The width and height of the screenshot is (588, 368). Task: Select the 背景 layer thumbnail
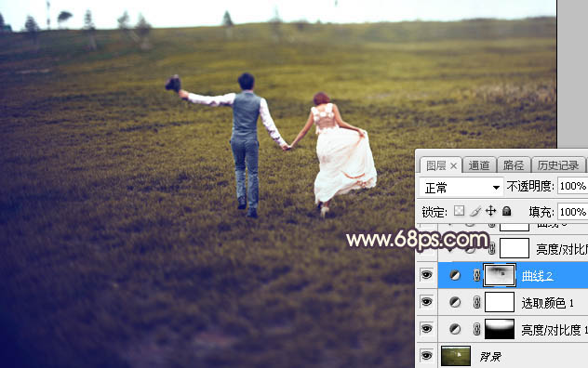pos(456,356)
